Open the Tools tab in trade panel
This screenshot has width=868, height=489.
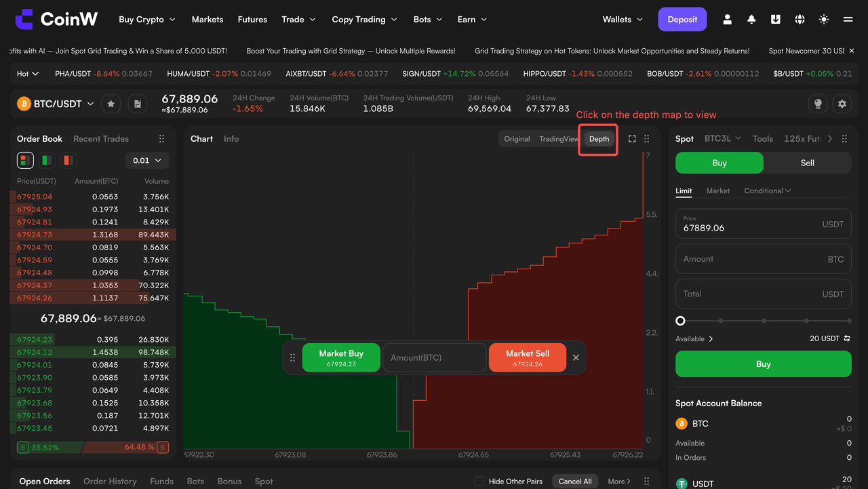(x=763, y=139)
